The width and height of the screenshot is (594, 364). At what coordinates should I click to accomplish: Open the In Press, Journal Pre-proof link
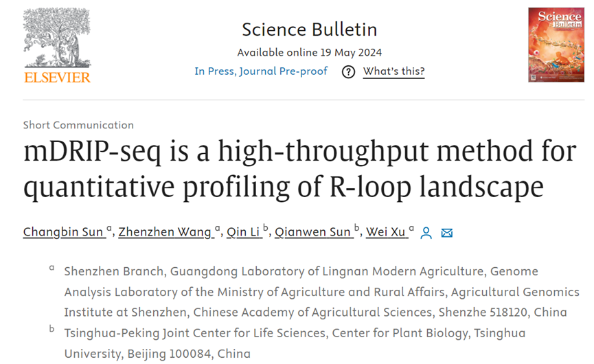tap(261, 71)
